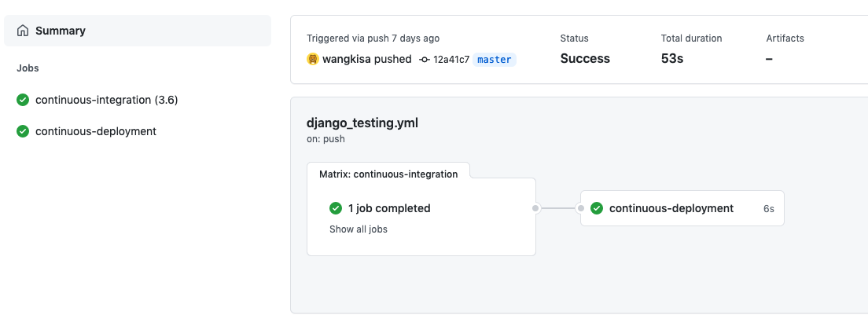Screen dimensions: 868x330
Task: Click the master branch label
Action: pos(494,59)
